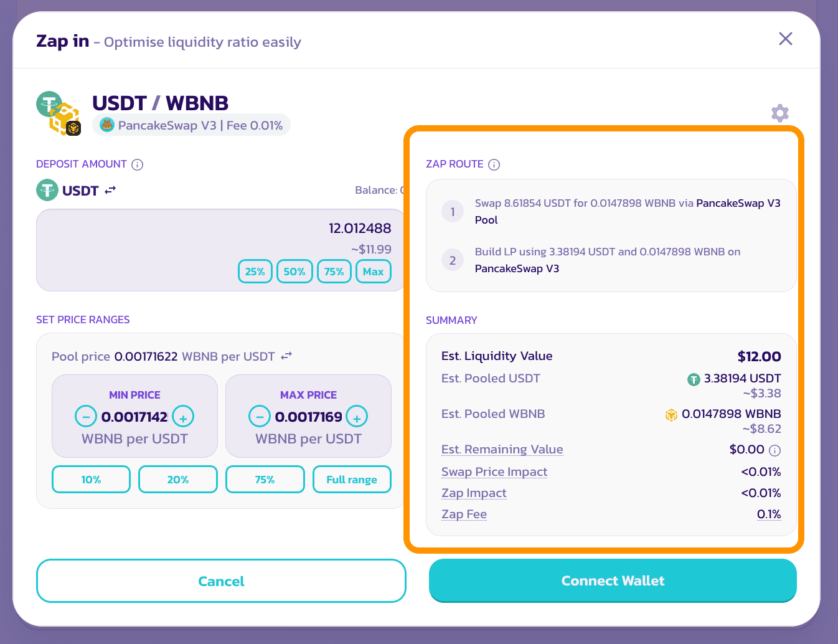
Task: Increase the min price with plus
Action: point(183,416)
